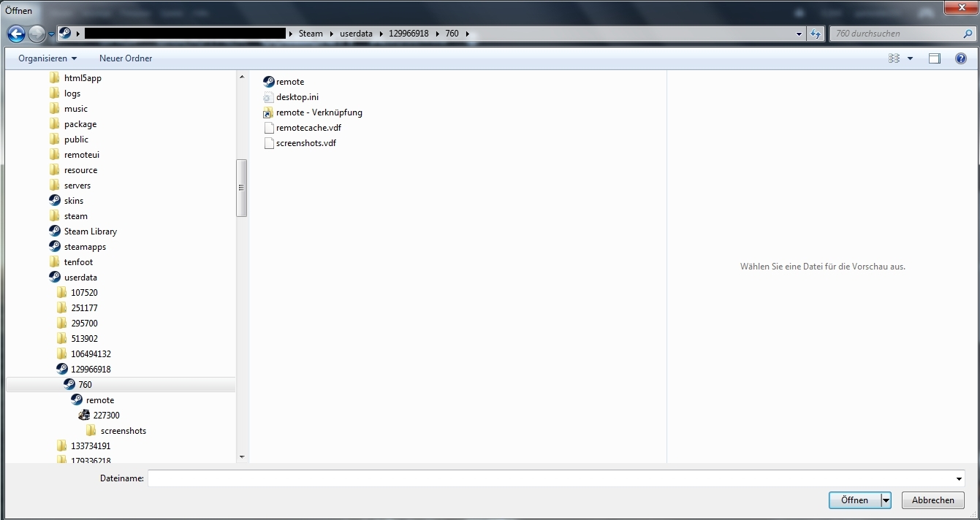
Task: Click the tree scrollbar up arrow
Action: coord(242,76)
